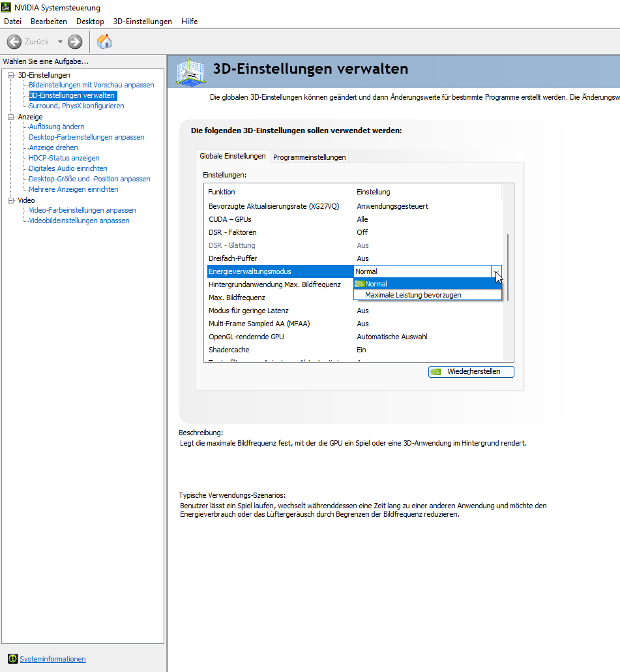
Task: Open the Hilfe menu
Action: (189, 21)
